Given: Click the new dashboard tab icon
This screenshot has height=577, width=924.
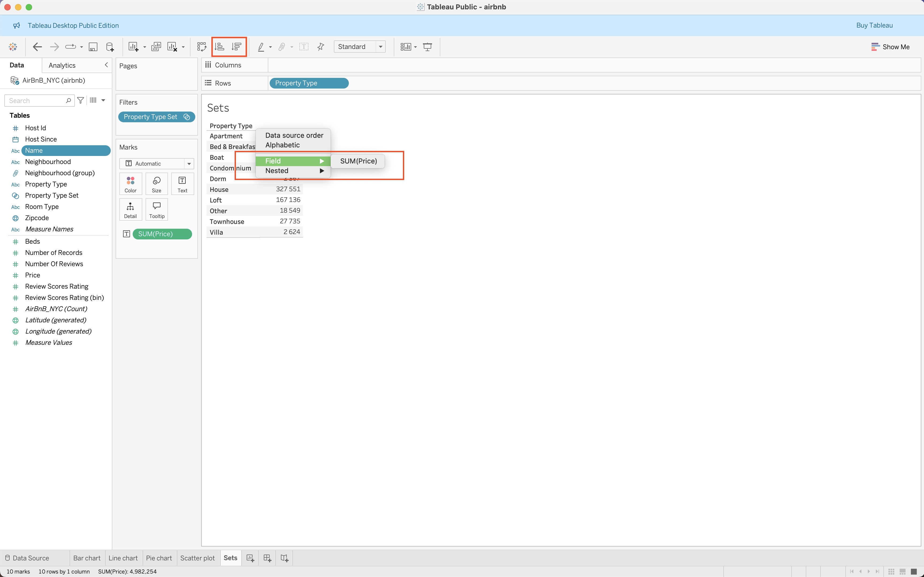Looking at the screenshot, I should point(267,558).
